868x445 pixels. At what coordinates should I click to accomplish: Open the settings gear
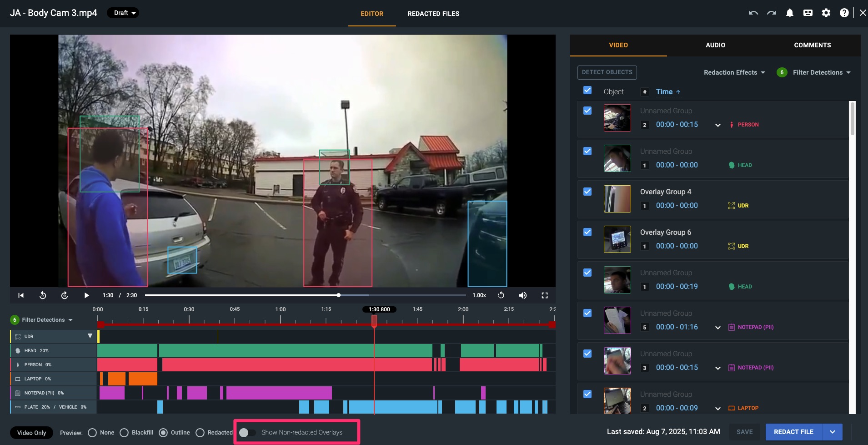pyautogui.click(x=826, y=13)
